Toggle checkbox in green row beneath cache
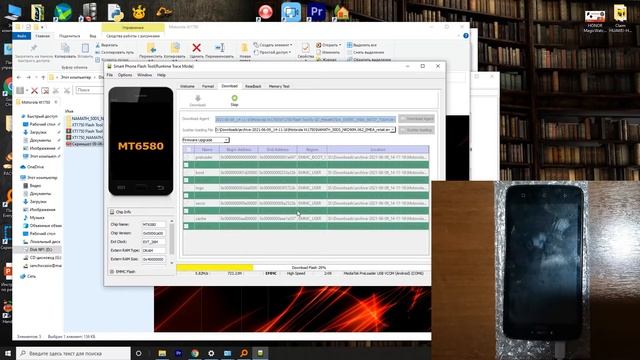This screenshot has width=640, height=360. pos(186,226)
